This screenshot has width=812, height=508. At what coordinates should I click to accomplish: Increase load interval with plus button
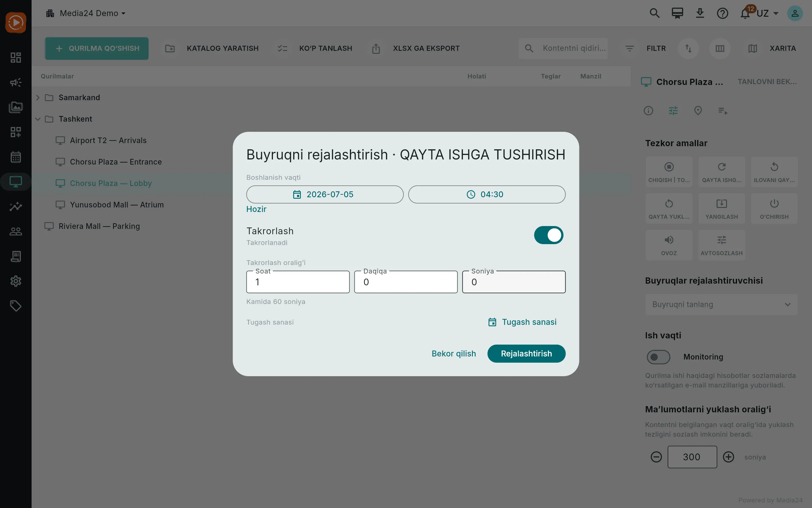(x=729, y=457)
